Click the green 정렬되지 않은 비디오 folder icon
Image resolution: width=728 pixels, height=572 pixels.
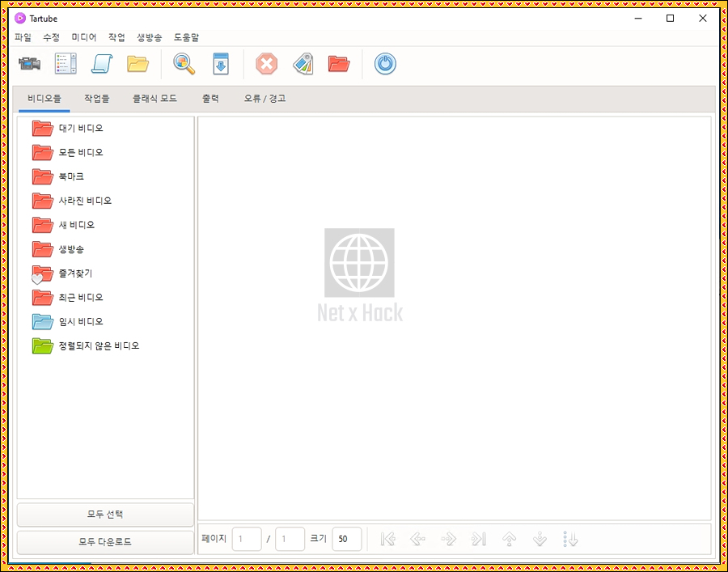pos(43,346)
